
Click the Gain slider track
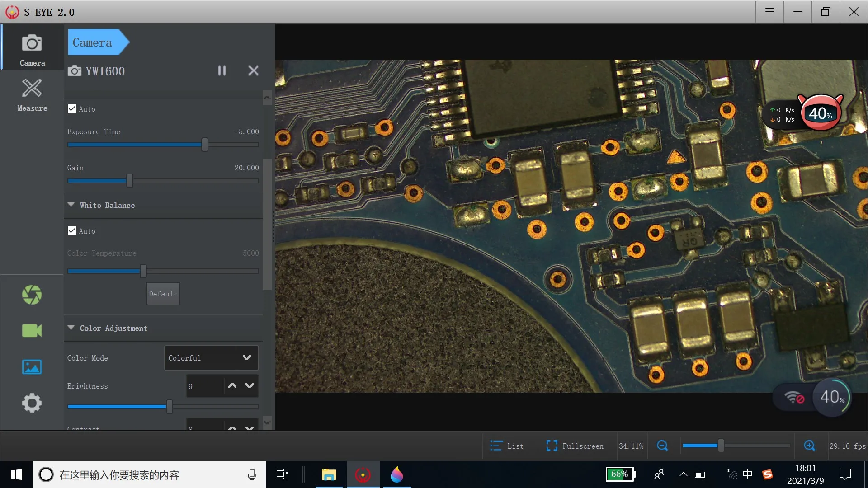pyautogui.click(x=194, y=181)
